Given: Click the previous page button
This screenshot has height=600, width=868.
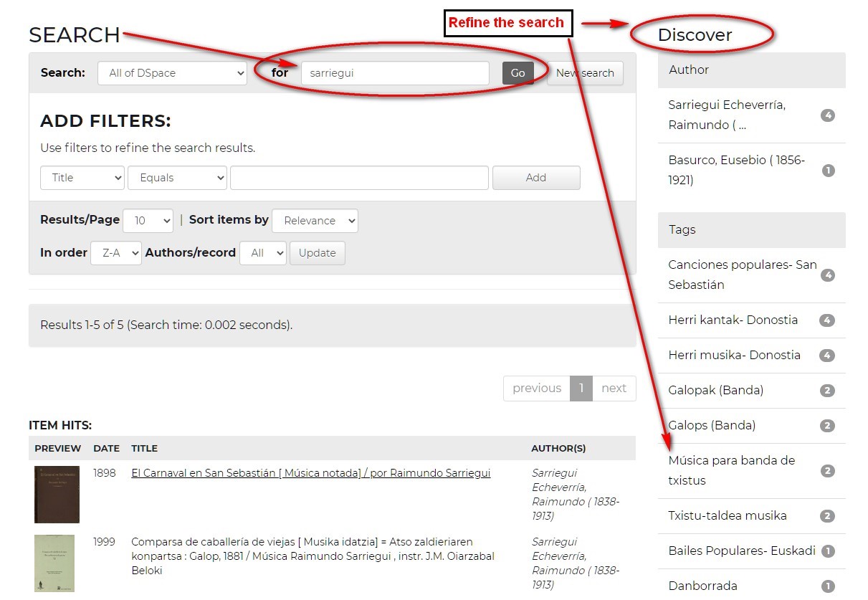Looking at the screenshot, I should click(x=536, y=389).
